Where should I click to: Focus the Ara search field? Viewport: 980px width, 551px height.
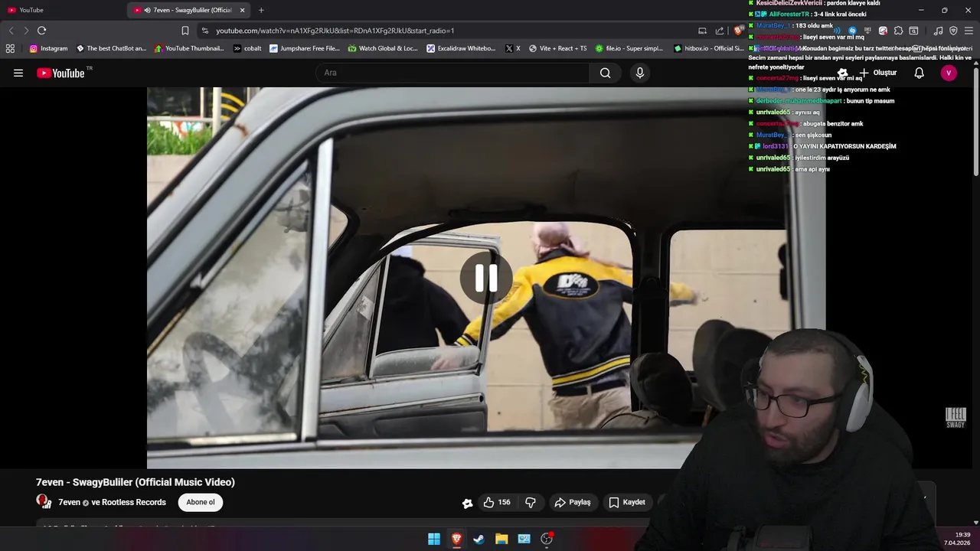click(x=452, y=73)
